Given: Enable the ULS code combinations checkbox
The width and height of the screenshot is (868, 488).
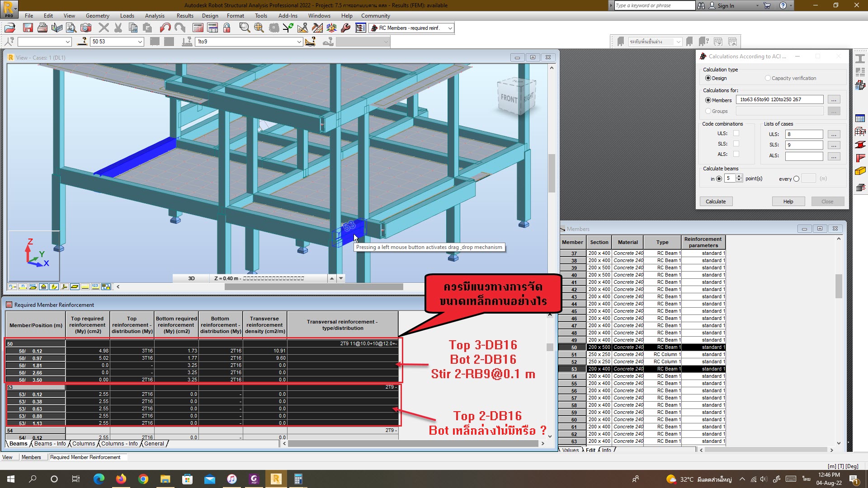Looking at the screenshot, I should tap(736, 133).
